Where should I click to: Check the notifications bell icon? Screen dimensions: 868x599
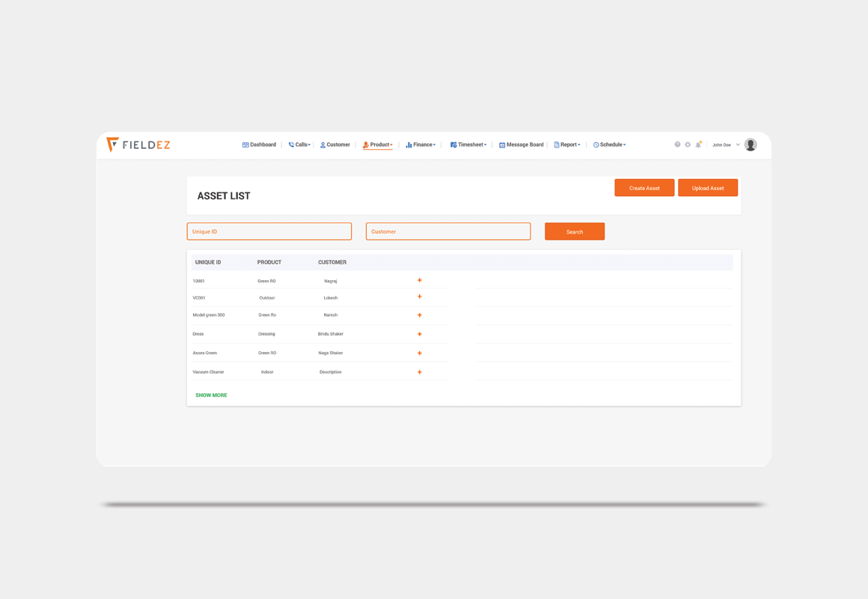click(698, 145)
